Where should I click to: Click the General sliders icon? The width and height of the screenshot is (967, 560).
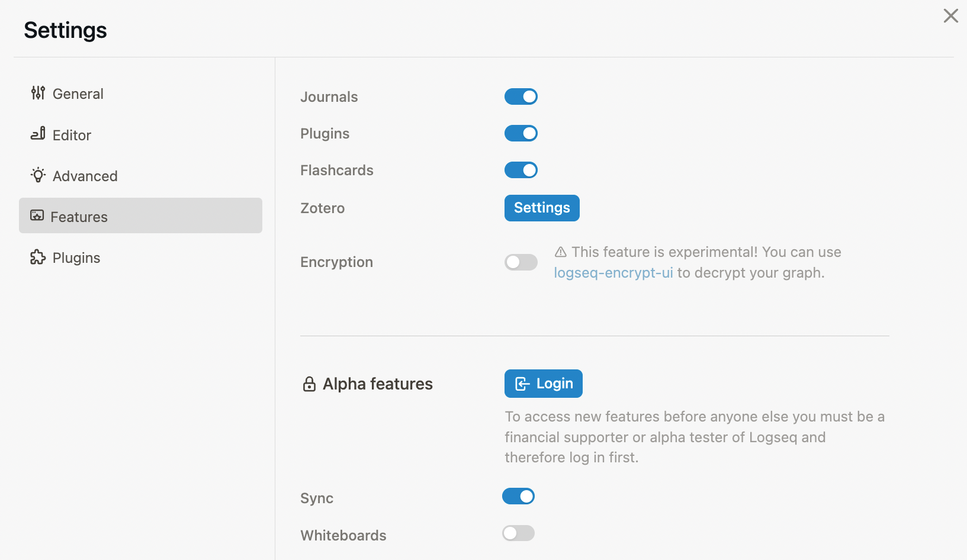tap(38, 93)
